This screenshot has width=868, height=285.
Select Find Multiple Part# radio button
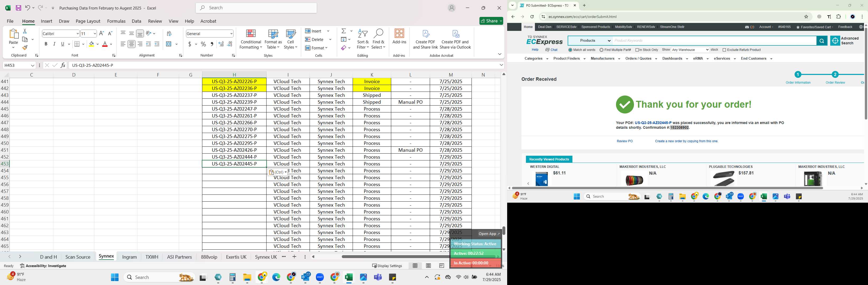click(x=601, y=50)
